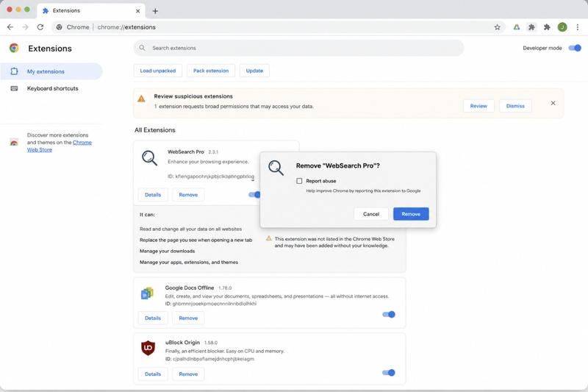This screenshot has width=588, height=392.
Task: Disable the WebSearch Pro extension toggle
Action: pyautogui.click(x=254, y=195)
